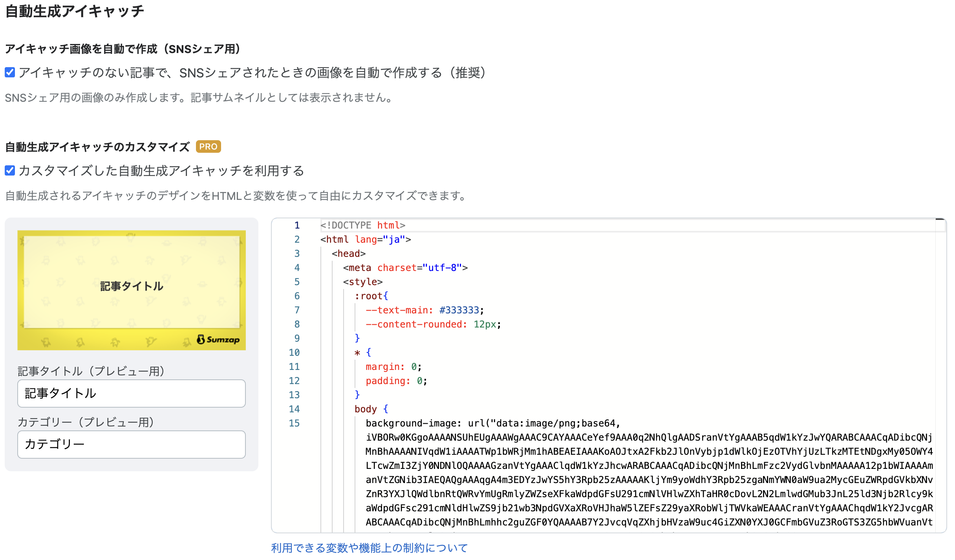Screen dimensions: 955x560
Task: Click the html lang="ja" code line
Action: pyautogui.click(x=365, y=240)
